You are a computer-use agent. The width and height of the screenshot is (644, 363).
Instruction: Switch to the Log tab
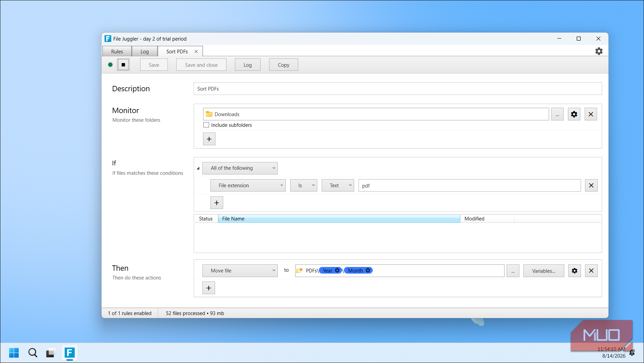[x=144, y=51]
